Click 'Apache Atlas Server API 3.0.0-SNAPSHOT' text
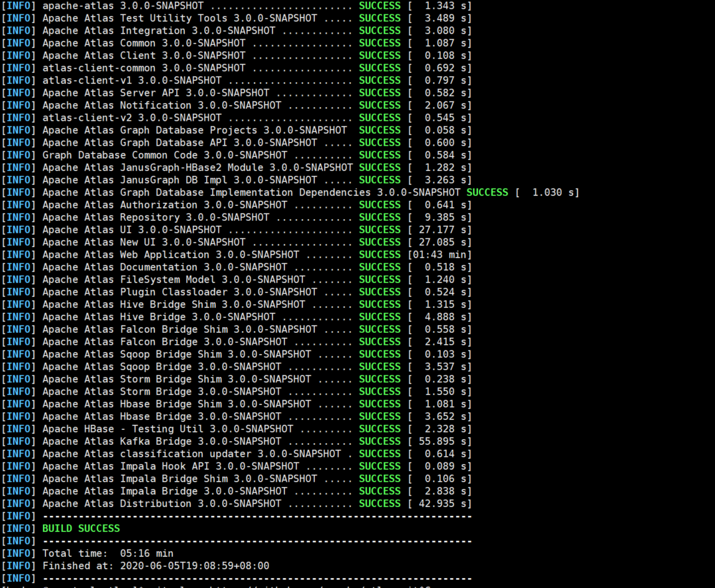715x588 pixels. [156, 93]
